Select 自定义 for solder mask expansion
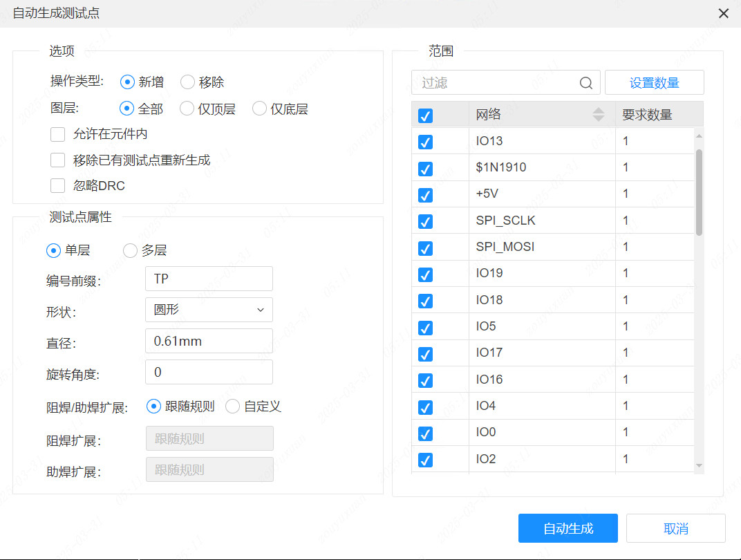The image size is (741, 560). point(232,407)
